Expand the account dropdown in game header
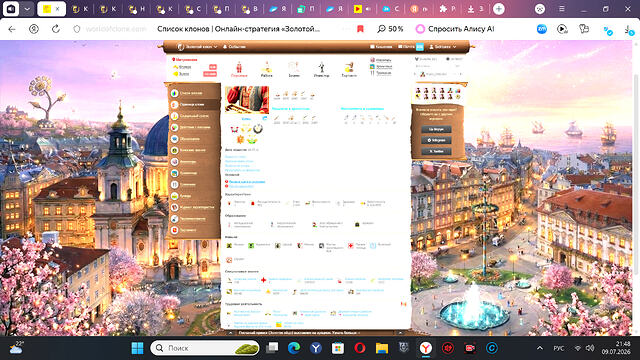The image size is (640, 360). point(442,47)
